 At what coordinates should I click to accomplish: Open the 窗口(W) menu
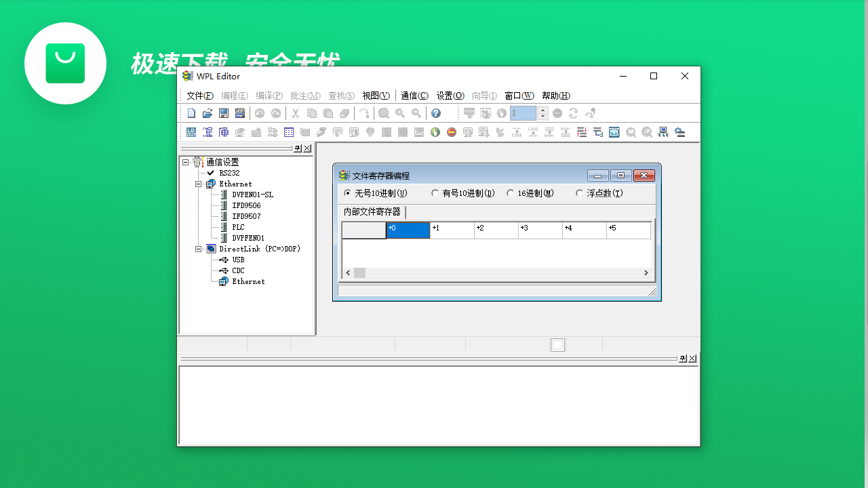point(519,96)
